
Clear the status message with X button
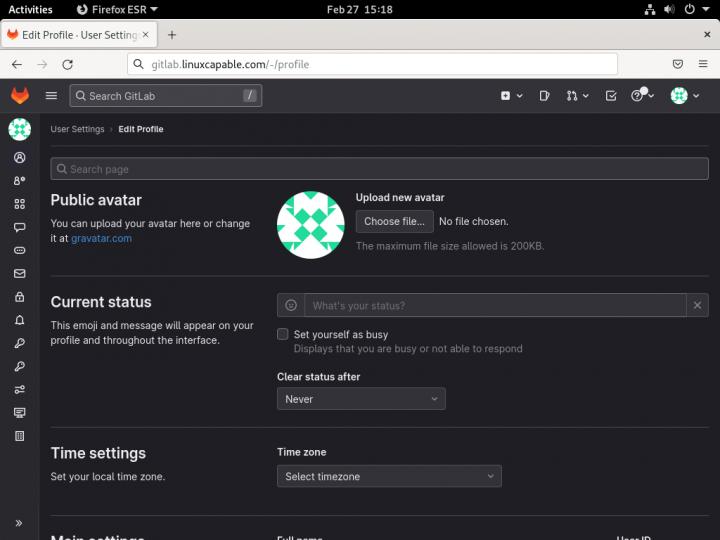[x=697, y=305]
